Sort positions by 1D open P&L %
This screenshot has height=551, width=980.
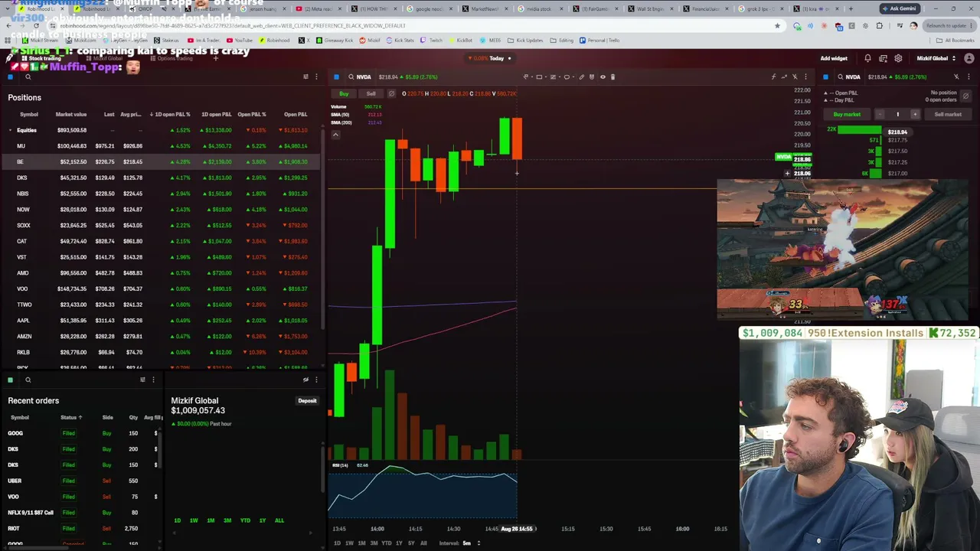point(170,114)
